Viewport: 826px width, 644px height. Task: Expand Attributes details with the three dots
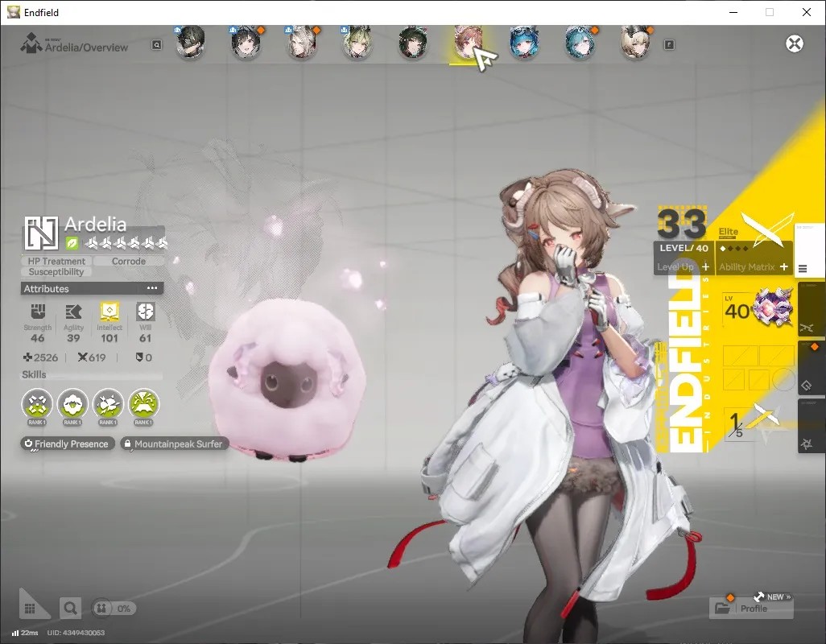coord(152,288)
